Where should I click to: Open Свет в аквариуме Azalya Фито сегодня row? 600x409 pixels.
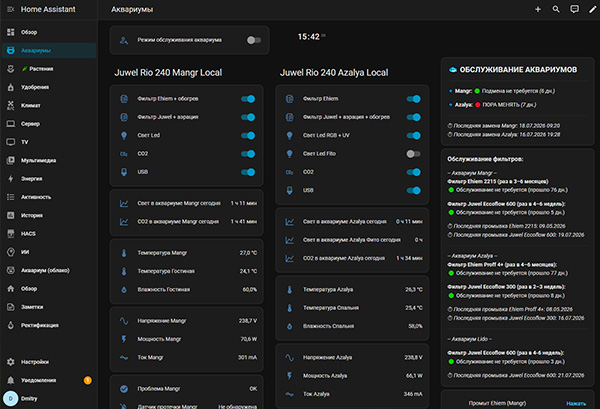click(352, 240)
